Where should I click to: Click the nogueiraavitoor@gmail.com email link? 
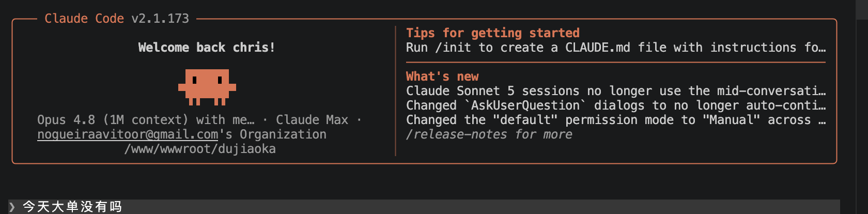128,134
